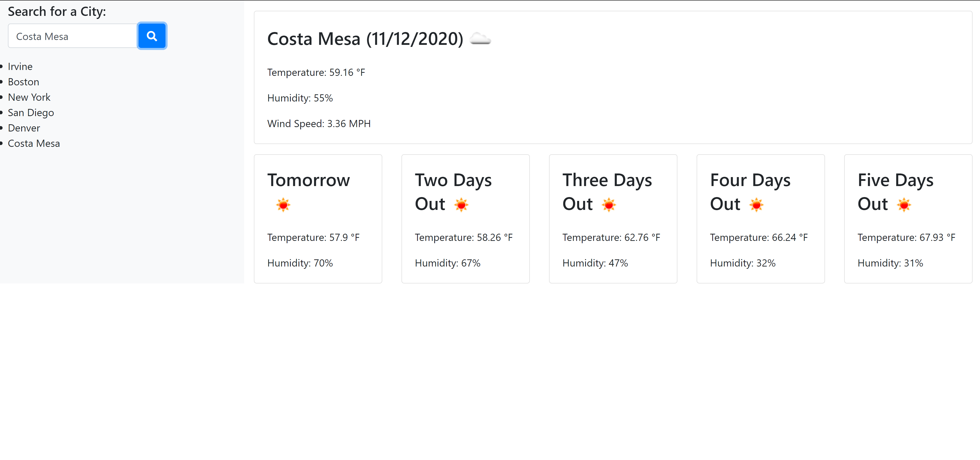Viewport: 980px width, 460px height.
Task: Select Denver from the city history list
Action: click(x=24, y=128)
